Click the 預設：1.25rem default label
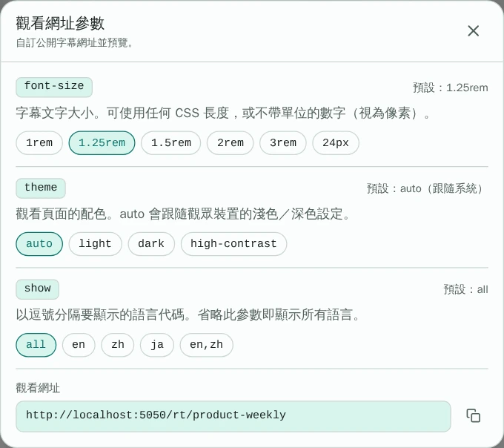The width and height of the screenshot is (504, 448). click(451, 88)
